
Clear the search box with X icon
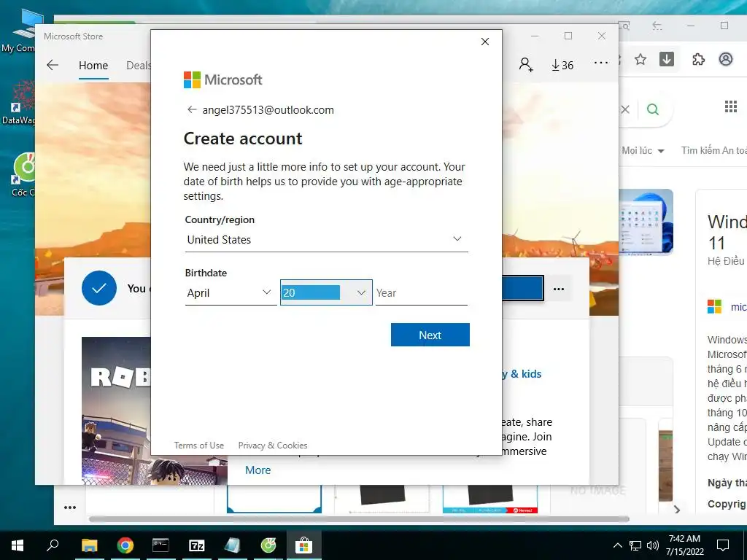pos(625,109)
